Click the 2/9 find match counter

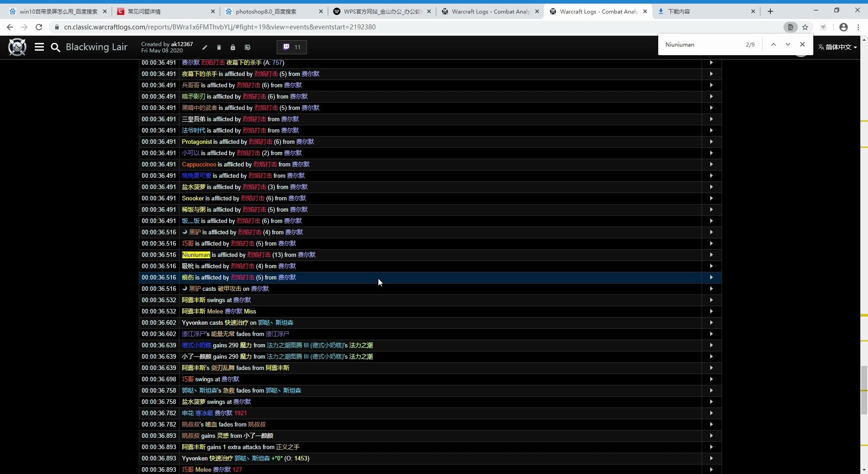pyautogui.click(x=750, y=44)
